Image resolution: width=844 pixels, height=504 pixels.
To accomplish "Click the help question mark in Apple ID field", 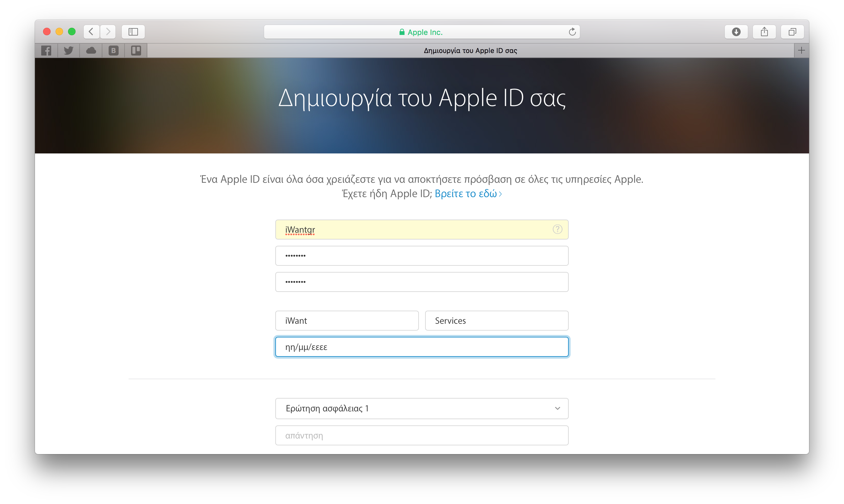I will (557, 229).
